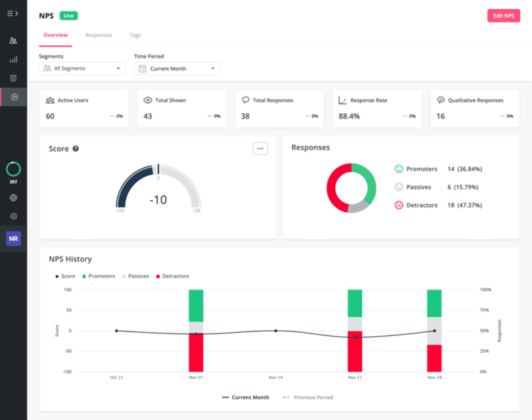Expand the collapsed sidebar navigation menu
The image size is (532, 420).
click(12, 13)
